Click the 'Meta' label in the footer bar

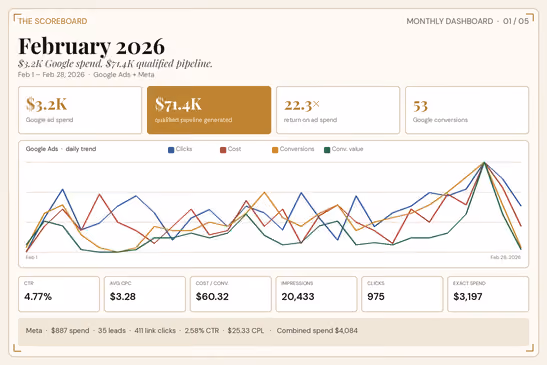(34, 330)
